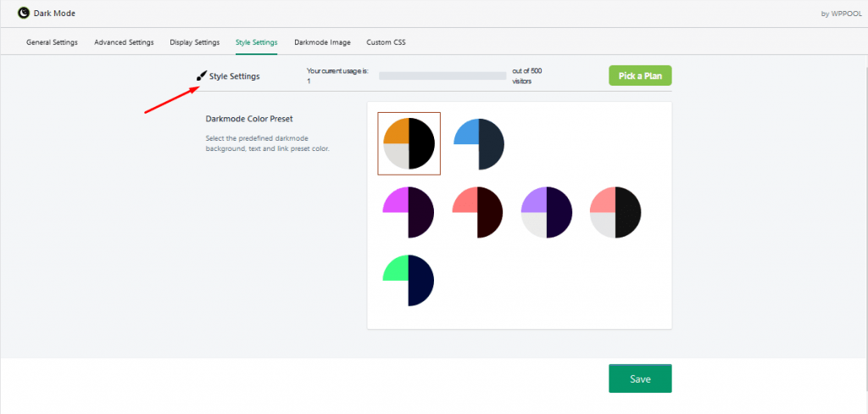Choose the lavender and deep indigo preset
The image size is (868, 414).
(547, 212)
